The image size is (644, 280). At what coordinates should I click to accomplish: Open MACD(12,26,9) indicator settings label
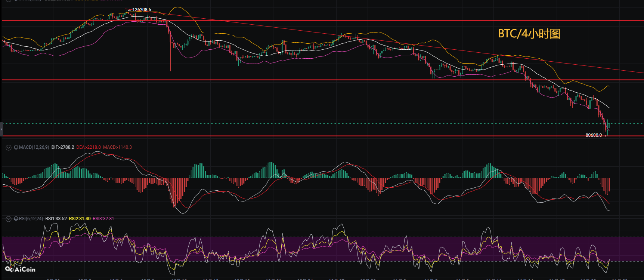coord(34,147)
